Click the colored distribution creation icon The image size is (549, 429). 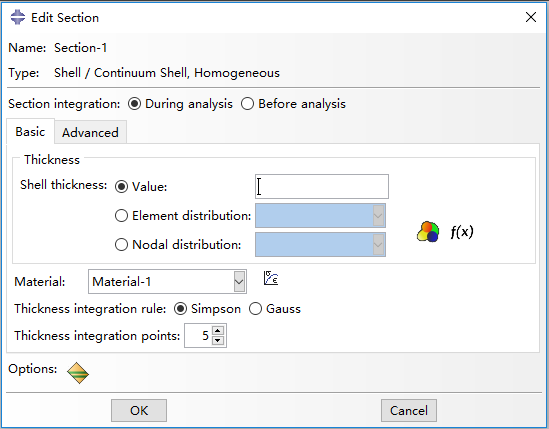tap(428, 231)
